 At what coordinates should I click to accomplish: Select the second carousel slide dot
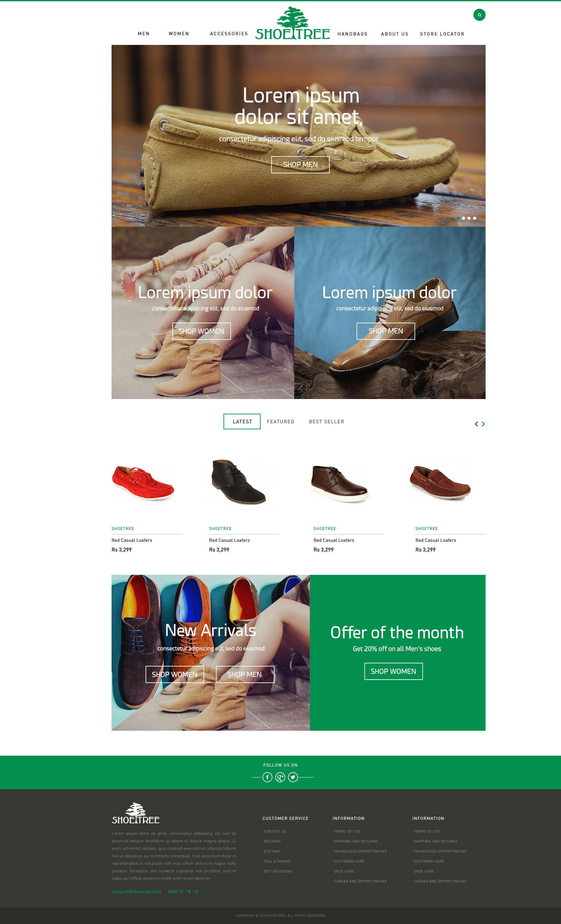click(x=463, y=218)
